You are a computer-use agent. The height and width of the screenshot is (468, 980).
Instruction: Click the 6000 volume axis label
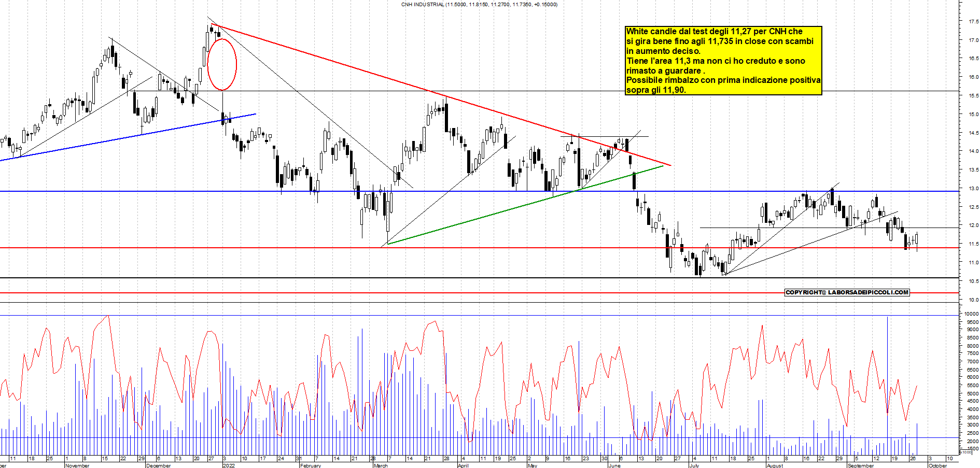972,377
